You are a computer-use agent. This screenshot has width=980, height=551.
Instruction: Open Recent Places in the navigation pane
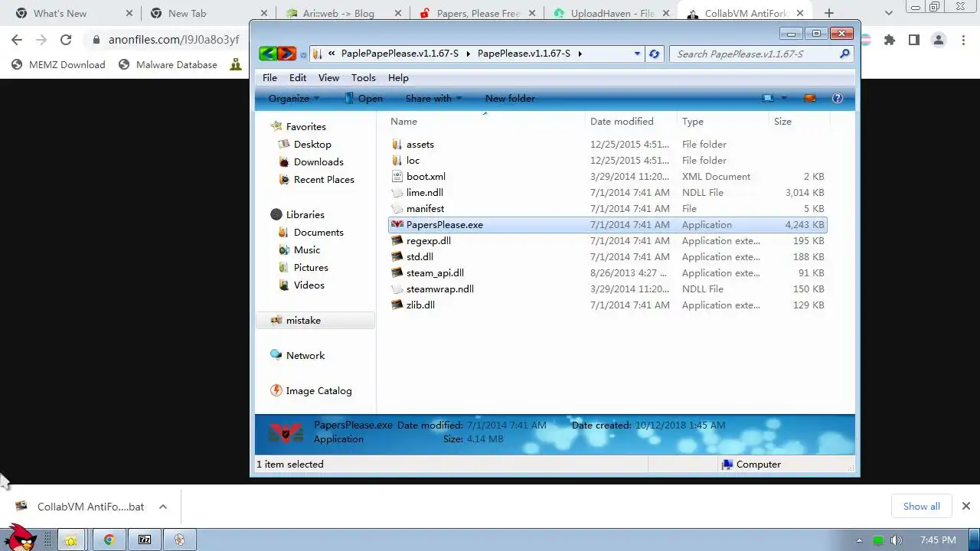(x=324, y=179)
